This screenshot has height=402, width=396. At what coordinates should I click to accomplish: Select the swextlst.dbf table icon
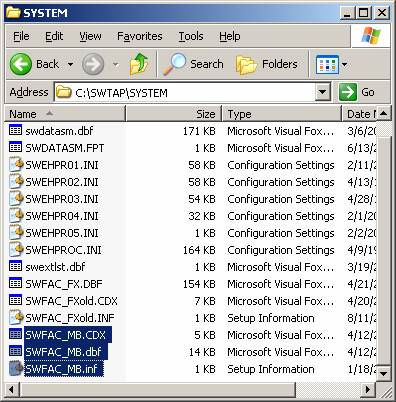15,266
